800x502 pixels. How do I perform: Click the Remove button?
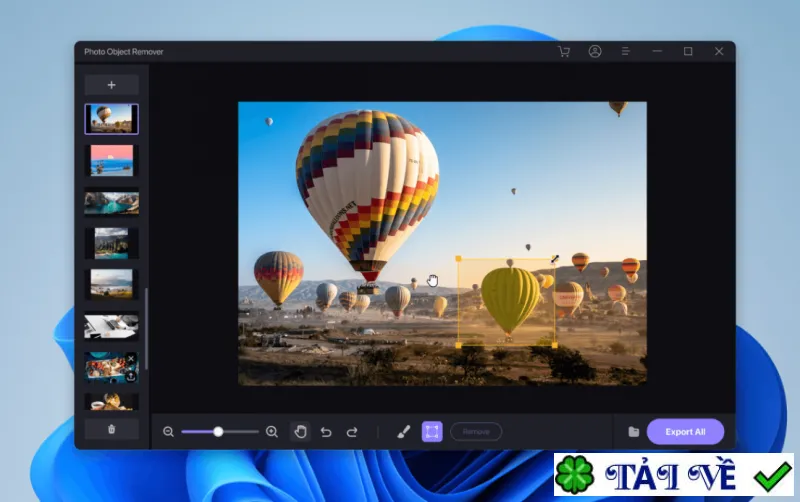click(x=476, y=432)
